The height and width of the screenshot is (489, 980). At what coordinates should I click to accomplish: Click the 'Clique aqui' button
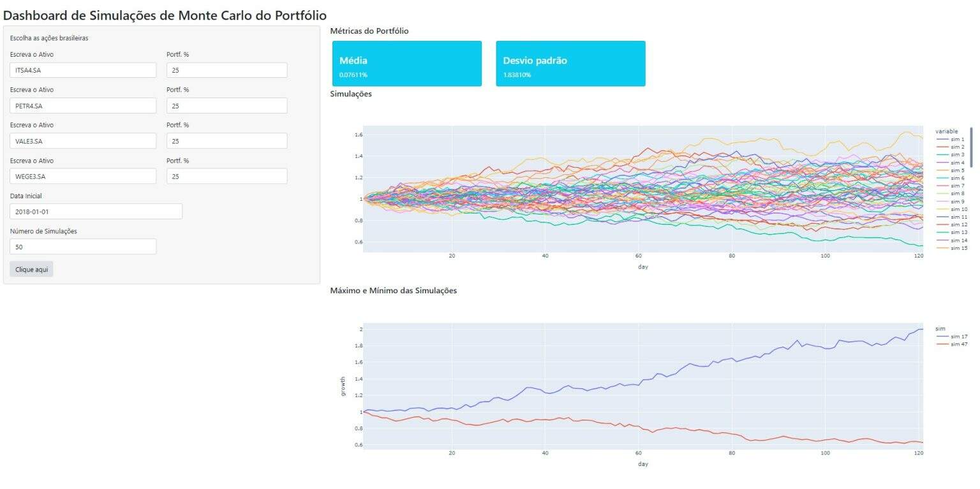31,269
